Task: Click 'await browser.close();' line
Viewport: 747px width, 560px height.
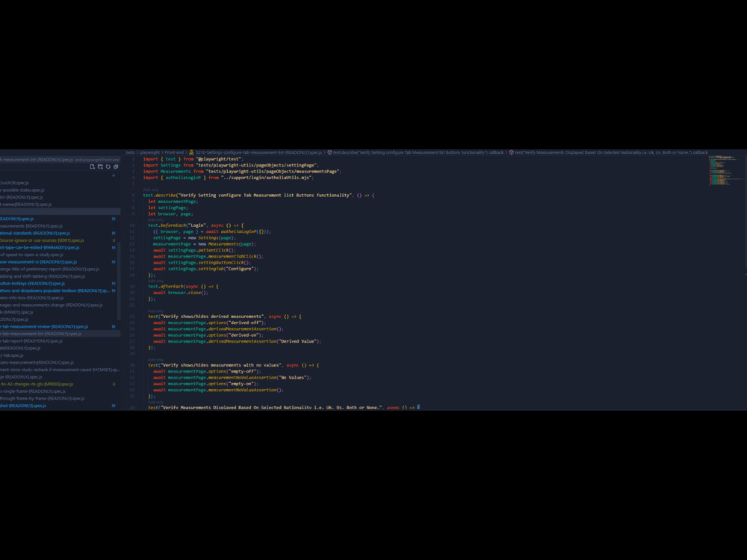Action: (x=181, y=293)
